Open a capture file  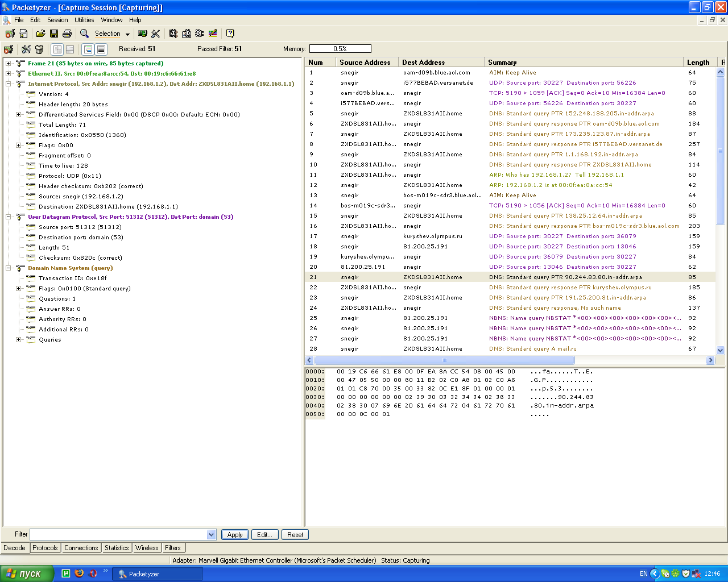click(x=40, y=34)
